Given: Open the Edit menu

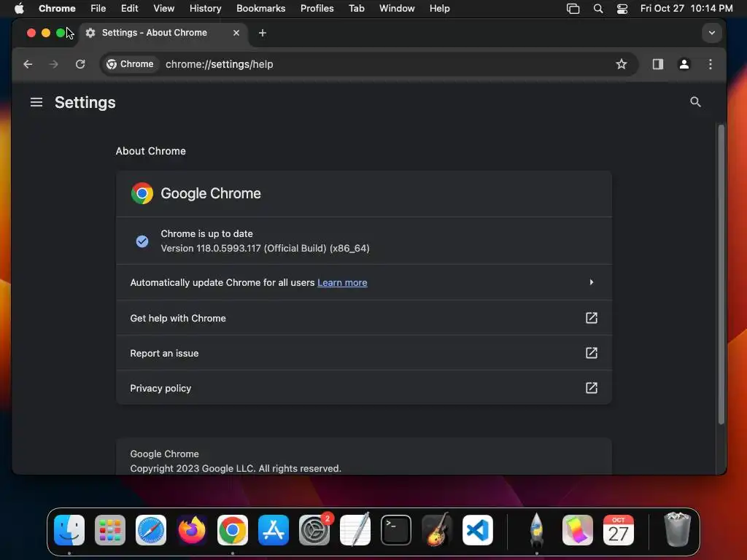Looking at the screenshot, I should pos(129,8).
